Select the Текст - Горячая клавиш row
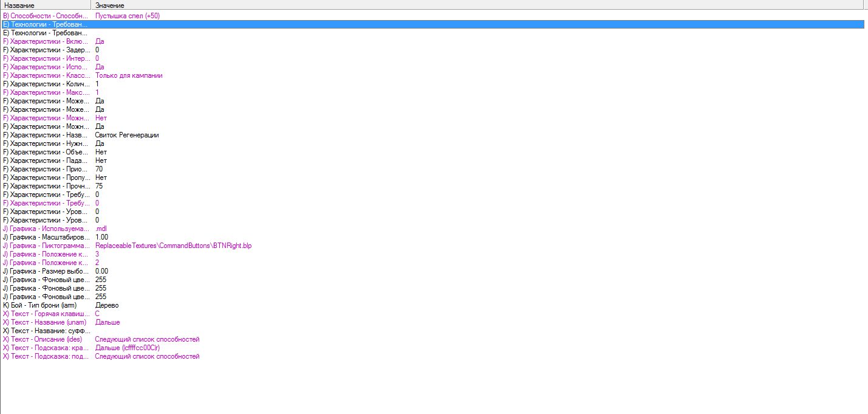This screenshot has height=414, width=868. (x=432, y=314)
